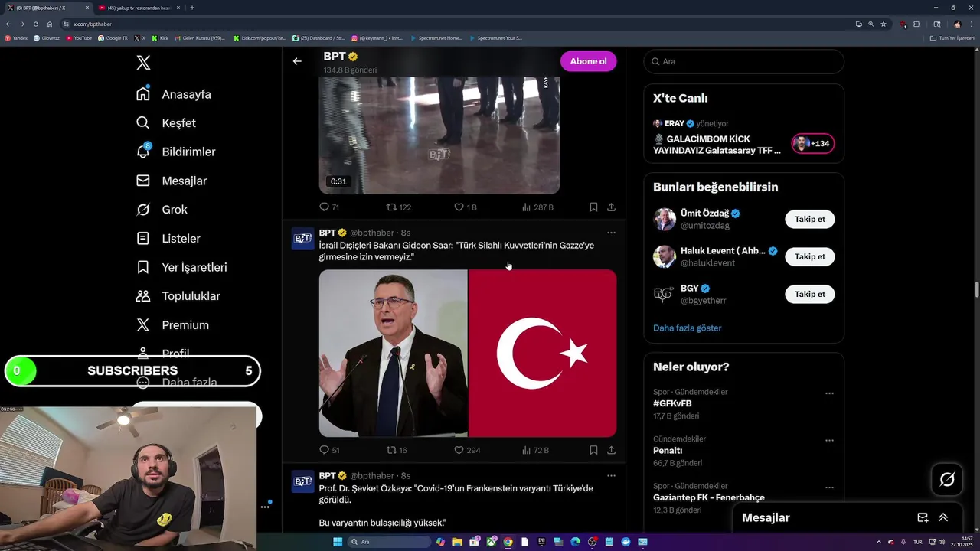Open Topluluklar communities
This screenshot has width=980, height=551.
(x=178, y=296)
